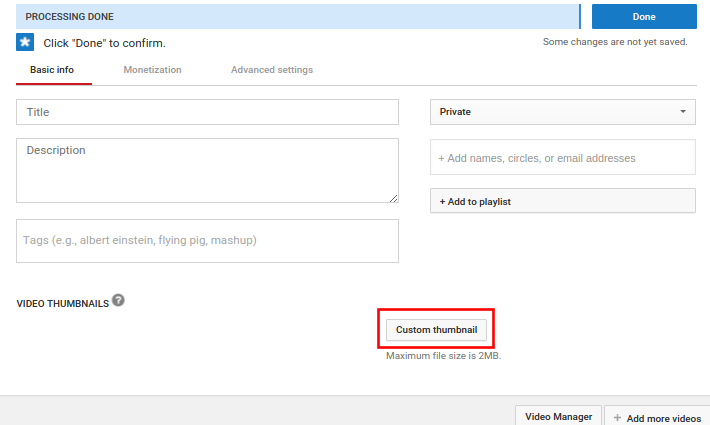Image resolution: width=710 pixels, height=425 pixels.
Task: Expand the Private privacy dropdown arrow
Action: (683, 111)
